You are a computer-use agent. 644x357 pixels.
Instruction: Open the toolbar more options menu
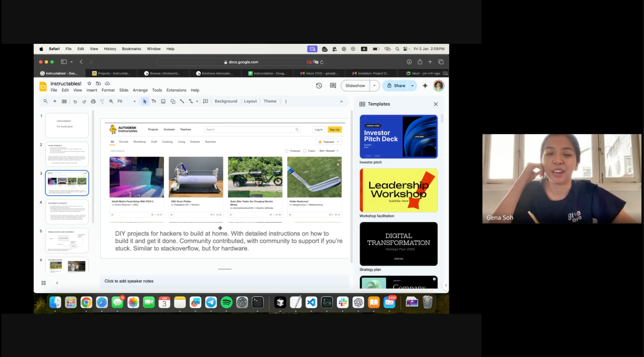click(286, 101)
